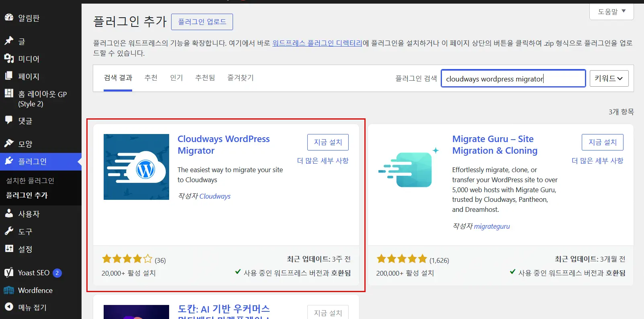Screen dimensions: 644x319
Task: Switch to the 인기 tab
Action: coord(176,78)
